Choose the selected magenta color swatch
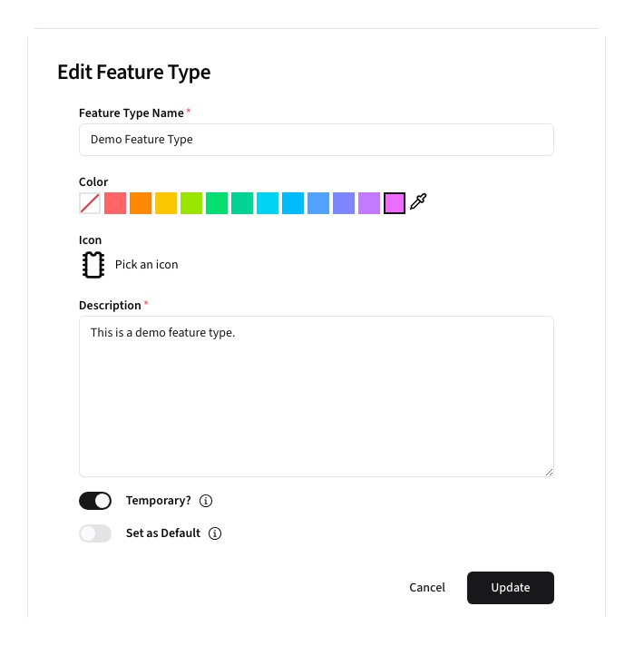 coord(395,203)
